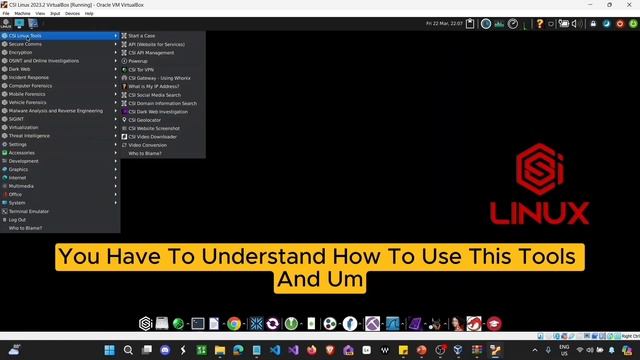Select What is My IP Address entry
The width and height of the screenshot is (640, 360).
click(x=163, y=86)
